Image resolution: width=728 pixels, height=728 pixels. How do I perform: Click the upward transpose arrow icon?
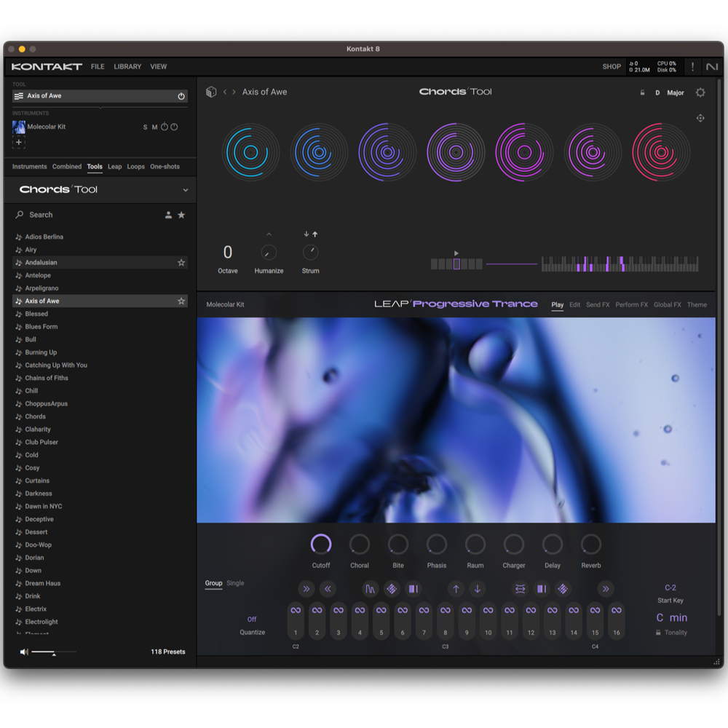click(x=456, y=588)
